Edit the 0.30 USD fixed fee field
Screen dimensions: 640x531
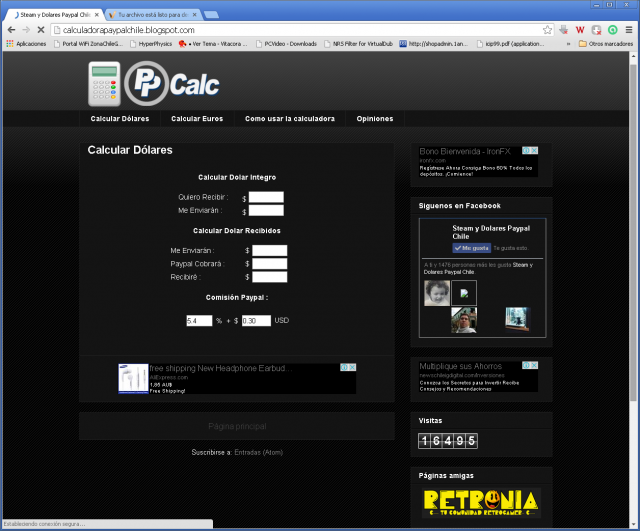(x=256, y=320)
